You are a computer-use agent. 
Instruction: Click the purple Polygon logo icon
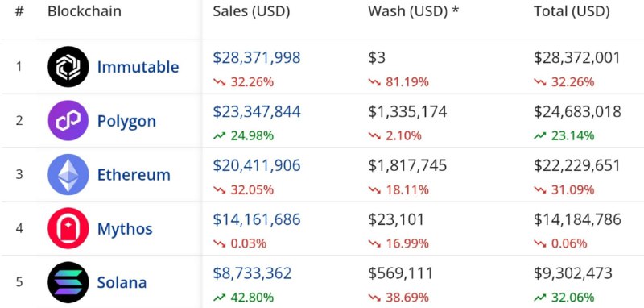coord(68,121)
